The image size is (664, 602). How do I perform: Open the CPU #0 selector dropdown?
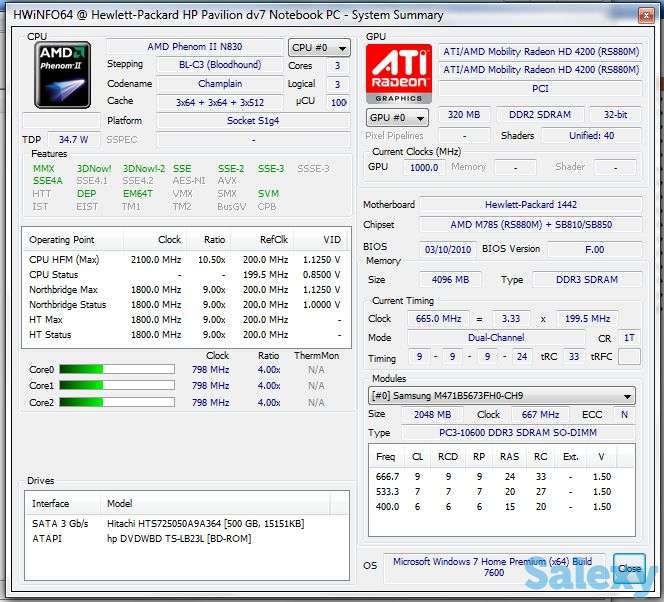tap(319, 48)
